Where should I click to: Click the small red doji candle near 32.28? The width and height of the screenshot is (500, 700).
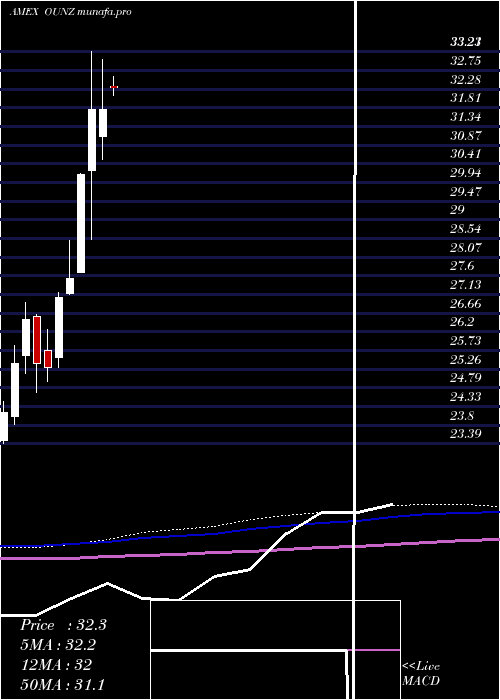pos(113,87)
